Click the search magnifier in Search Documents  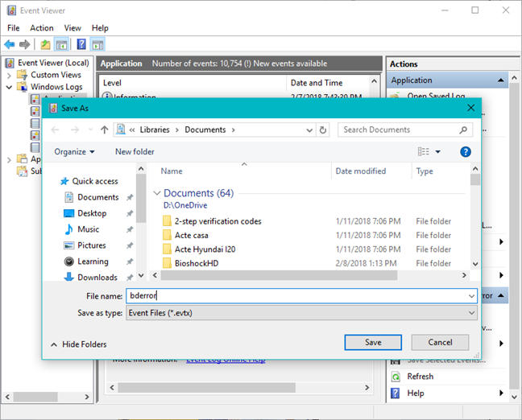pyautogui.click(x=463, y=130)
